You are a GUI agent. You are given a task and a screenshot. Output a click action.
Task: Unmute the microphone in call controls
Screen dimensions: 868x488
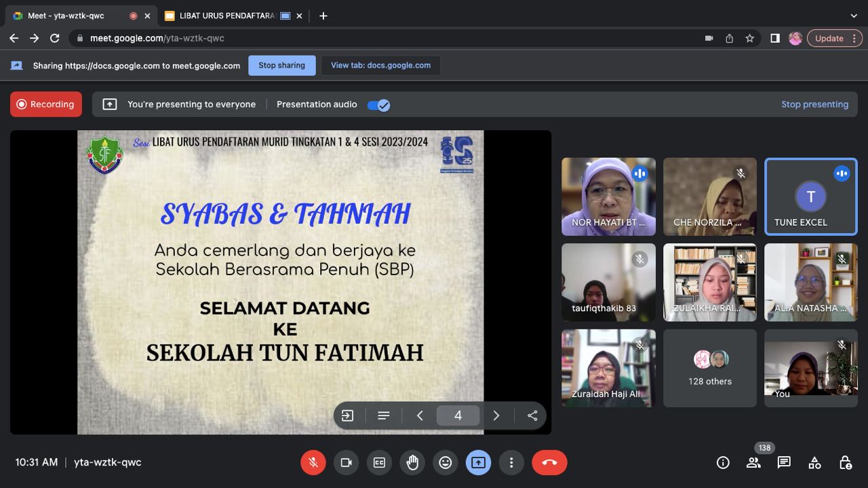tap(313, 462)
